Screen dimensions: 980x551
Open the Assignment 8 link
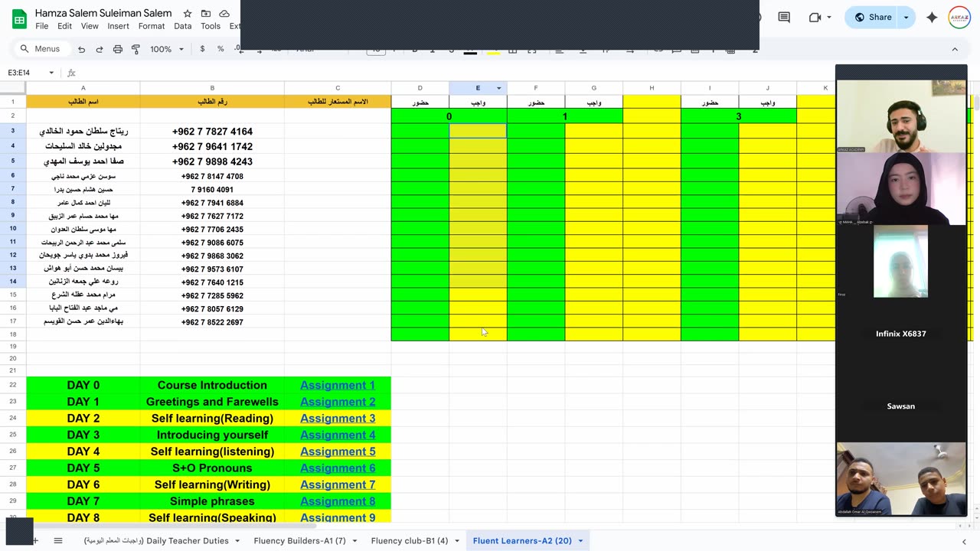338,501
